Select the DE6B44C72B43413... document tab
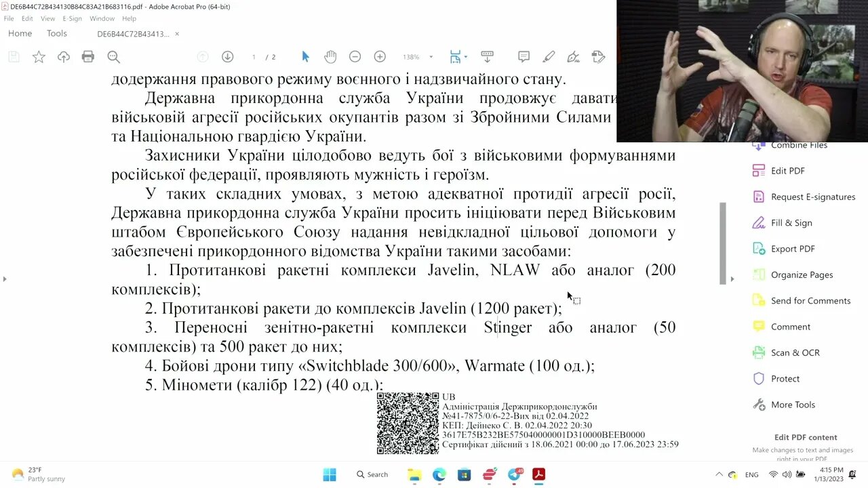The image size is (868, 488). pos(133,34)
